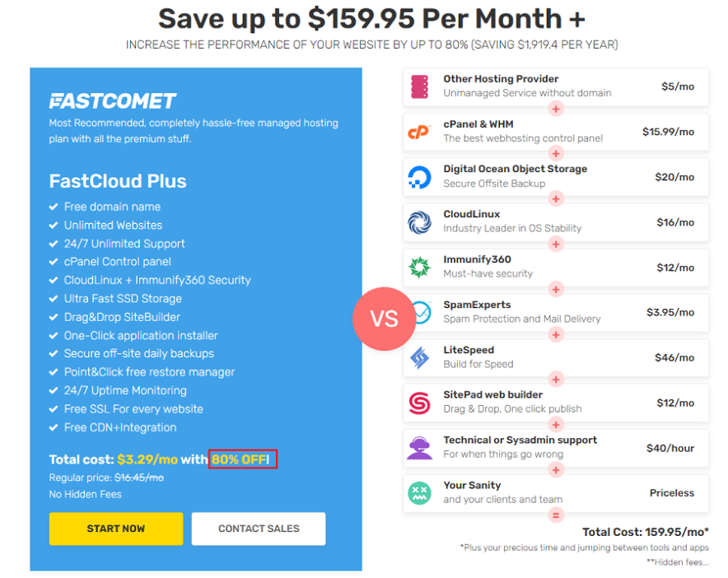Screen dimensions: 728x578
Task: Click the LiteSpeed logo icon
Action: click(x=419, y=358)
